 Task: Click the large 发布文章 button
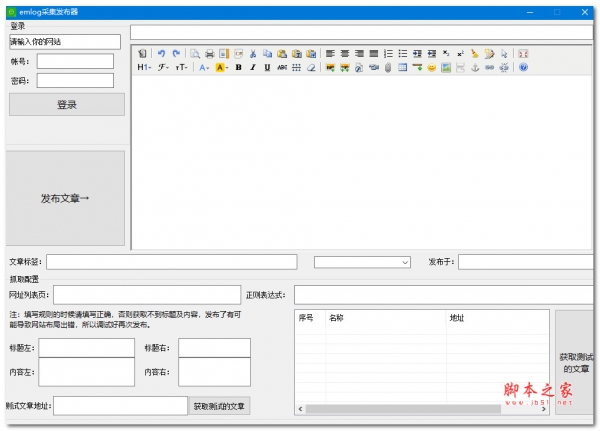tap(65, 198)
